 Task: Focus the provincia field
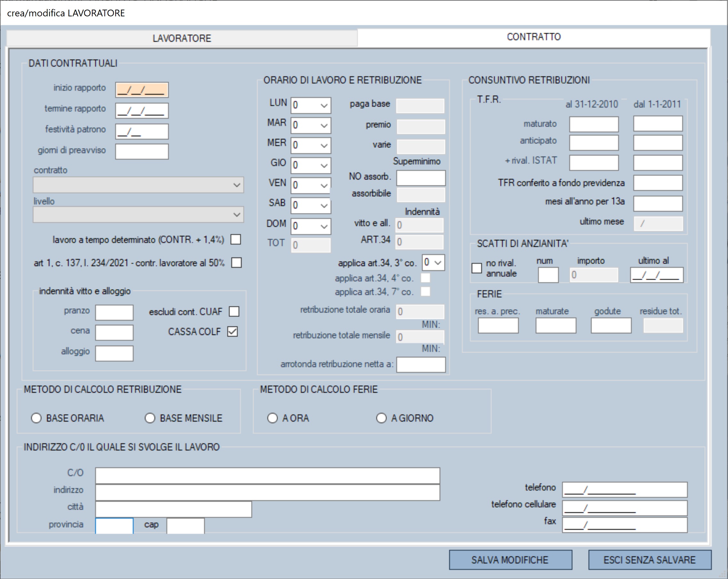[x=114, y=525]
